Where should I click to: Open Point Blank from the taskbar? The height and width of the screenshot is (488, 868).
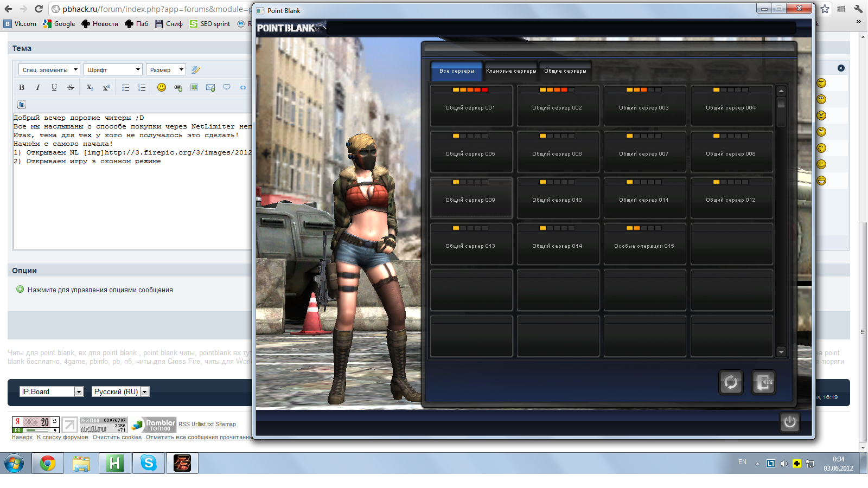pos(182,463)
